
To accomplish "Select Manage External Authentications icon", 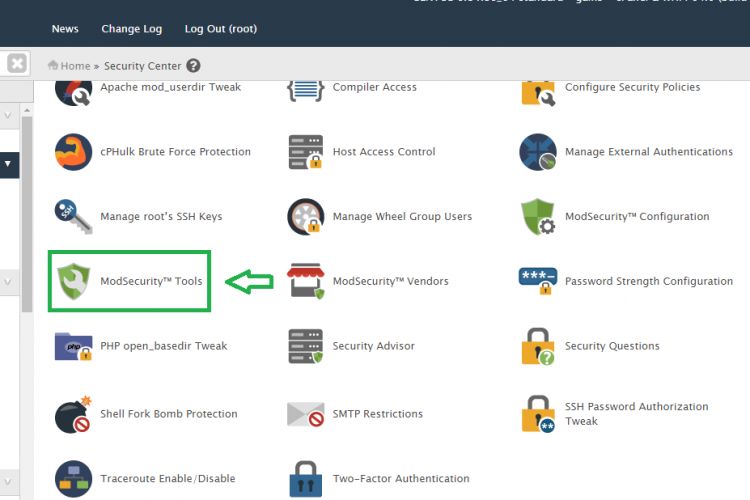I will [538, 152].
